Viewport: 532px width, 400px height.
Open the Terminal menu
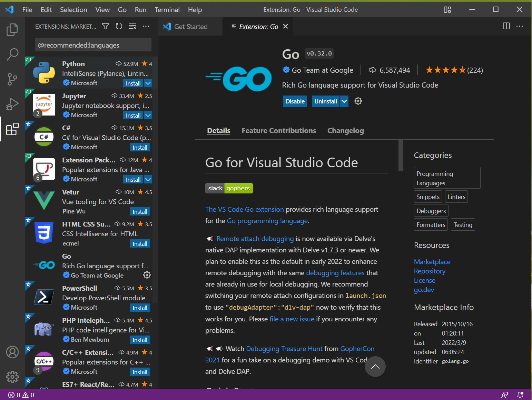pyautogui.click(x=167, y=10)
